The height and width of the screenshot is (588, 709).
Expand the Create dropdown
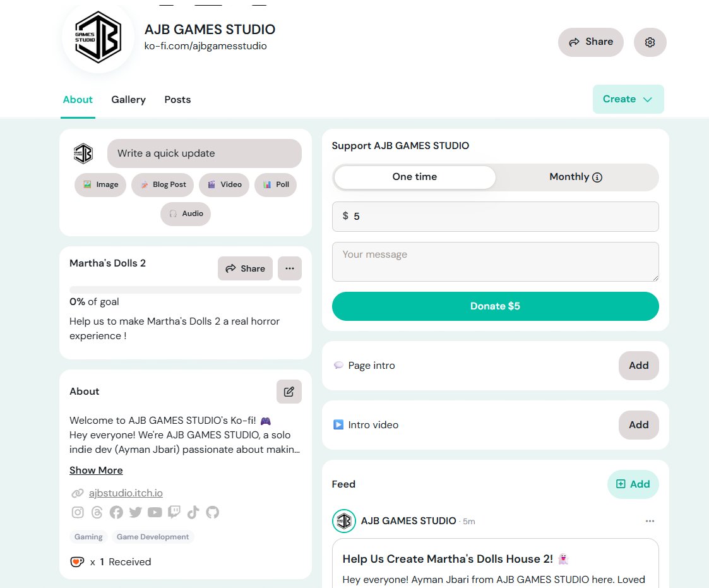[628, 99]
